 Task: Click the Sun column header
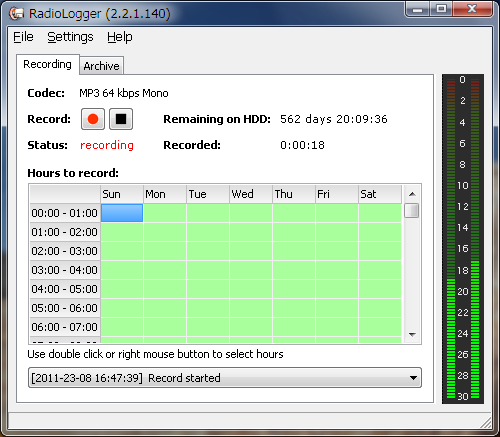pos(122,194)
